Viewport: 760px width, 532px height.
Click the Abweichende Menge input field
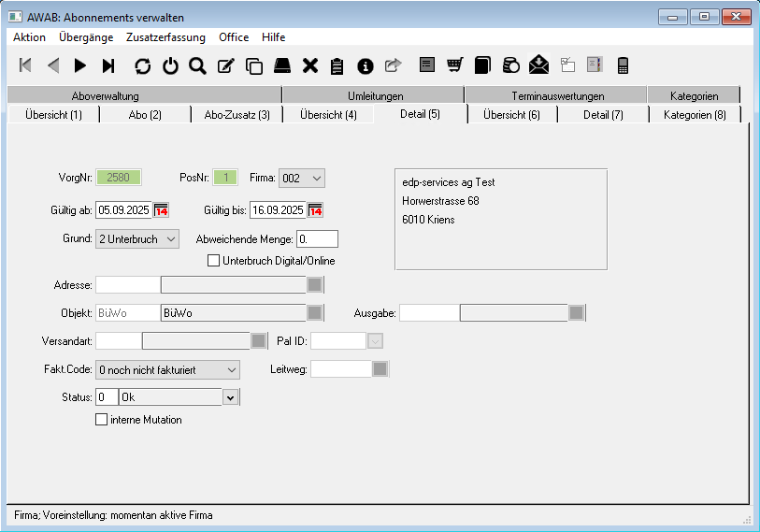(x=316, y=238)
